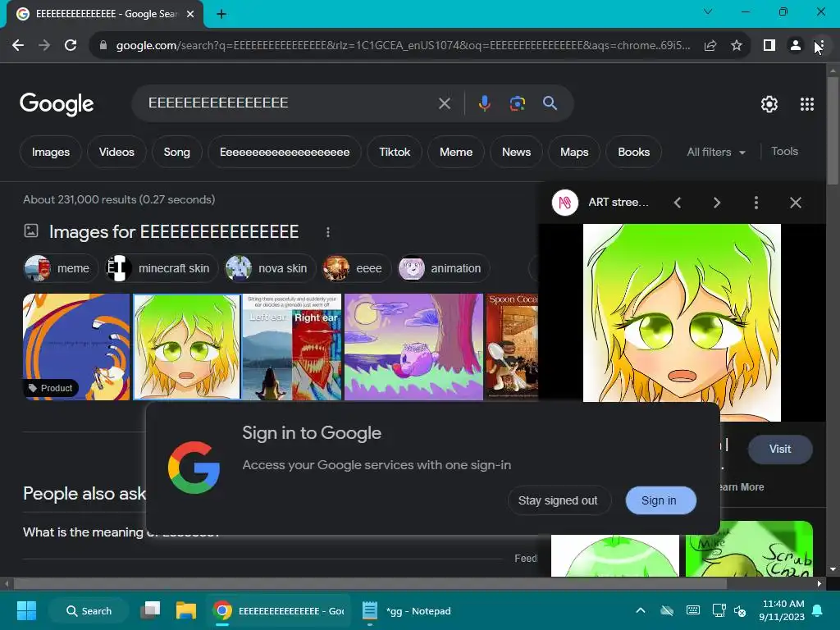Go back to the previous page

point(18,46)
